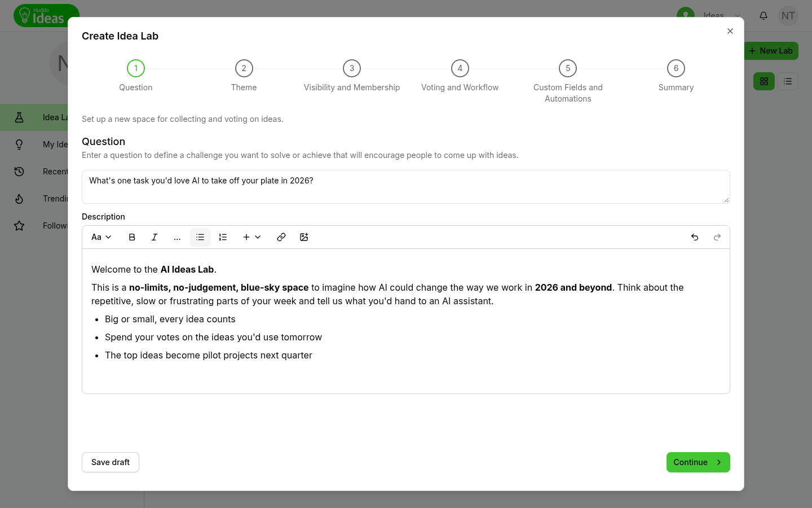Click the New Lab button
Screen dimensions: 812x508
tap(771, 51)
